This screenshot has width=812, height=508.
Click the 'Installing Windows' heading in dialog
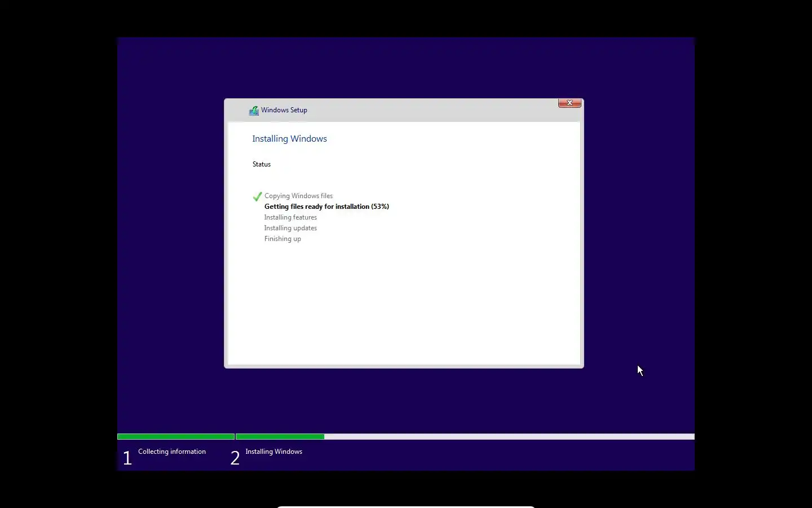tap(289, 139)
